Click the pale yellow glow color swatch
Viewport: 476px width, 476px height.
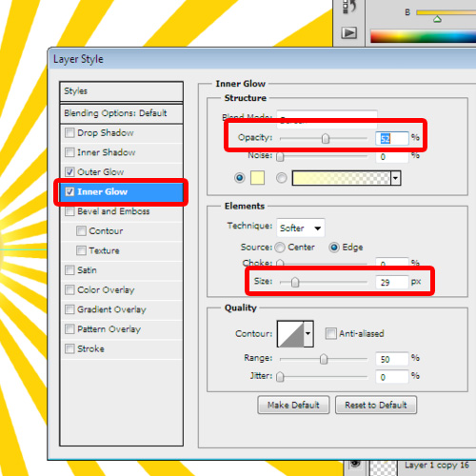[257, 178]
